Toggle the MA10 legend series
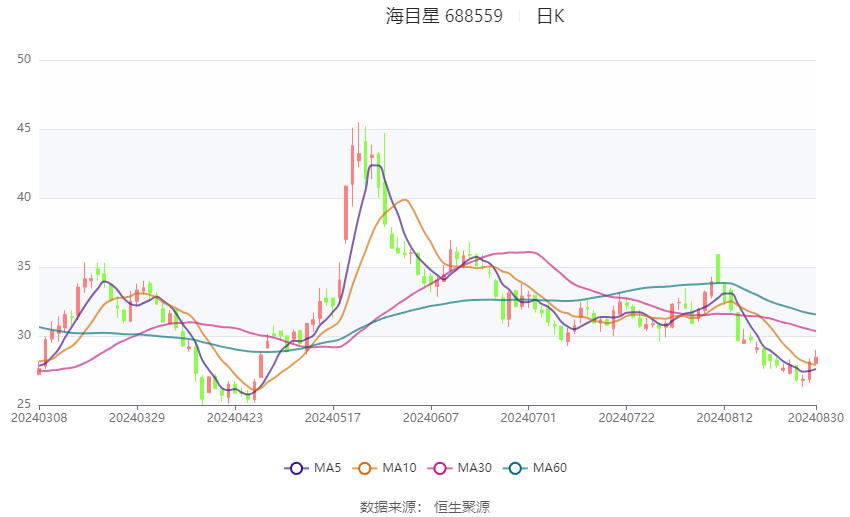Viewport: 850px width, 517px height. pos(384,468)
